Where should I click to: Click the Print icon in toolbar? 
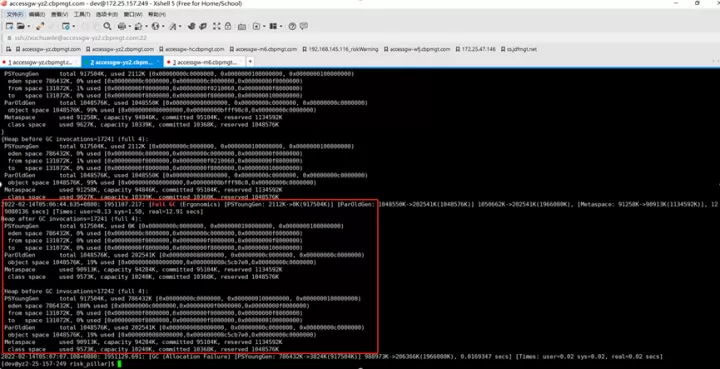point(122,26)
